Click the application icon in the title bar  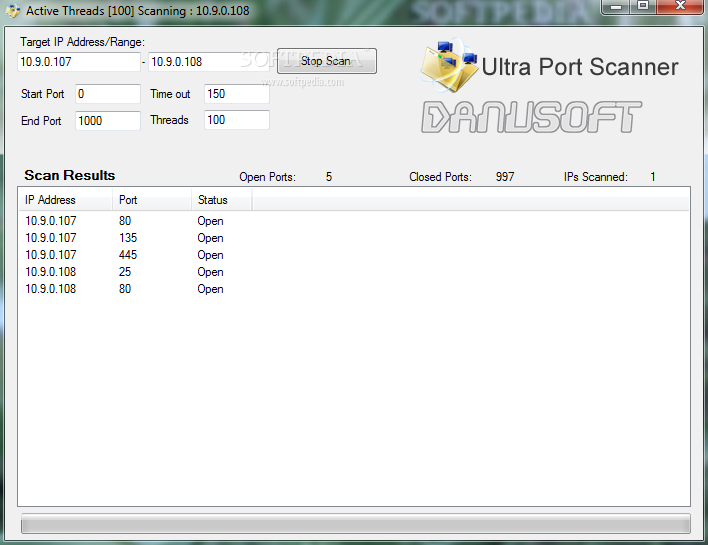pos(13,10)
